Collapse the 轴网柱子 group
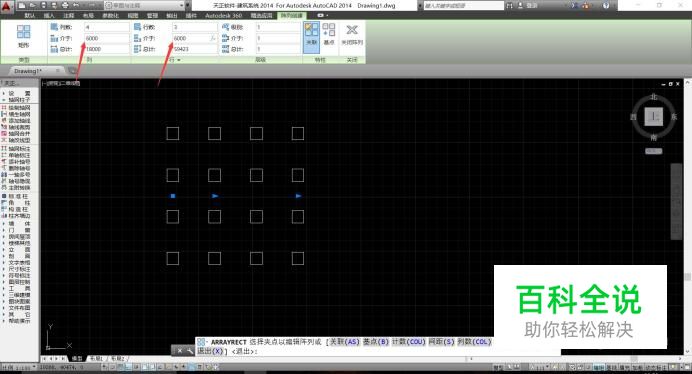Image resolution: width=692 pixels, height=374 pixels. [16, 100]
